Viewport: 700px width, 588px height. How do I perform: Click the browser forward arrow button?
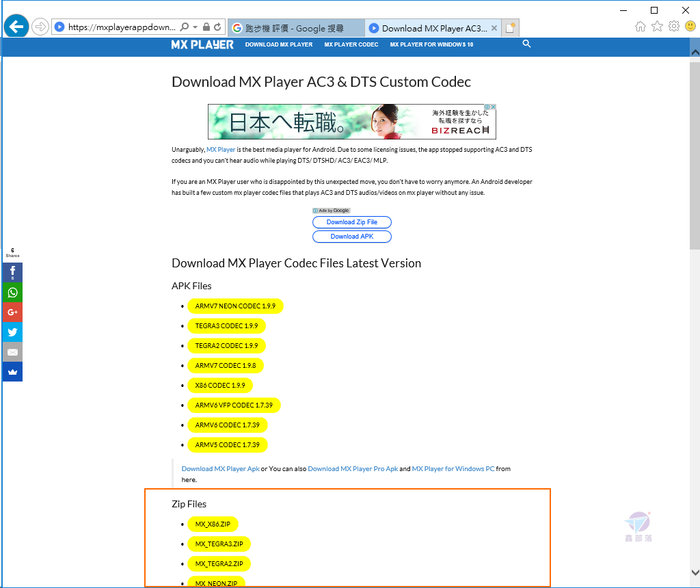pos(40,27)
